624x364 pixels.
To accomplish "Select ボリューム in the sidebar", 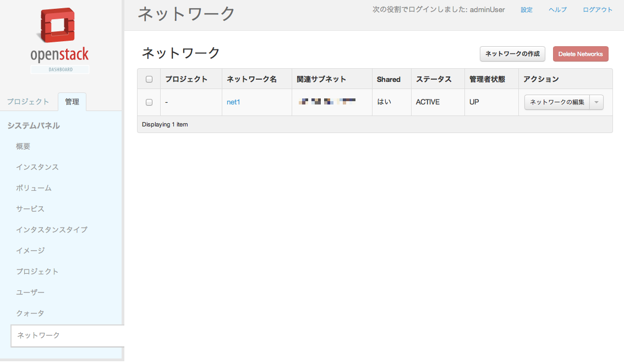I will tap(34, 188).
